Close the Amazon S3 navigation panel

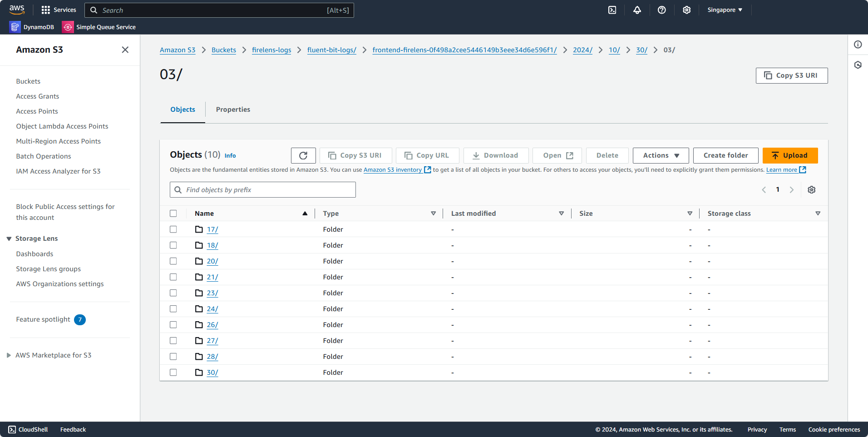(x=125, y=50)
